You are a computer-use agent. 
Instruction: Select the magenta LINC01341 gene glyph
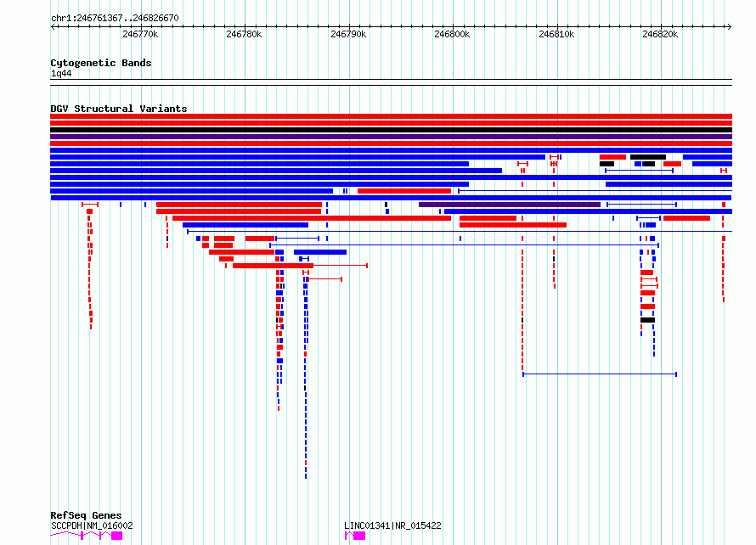[x=355, y=536]
